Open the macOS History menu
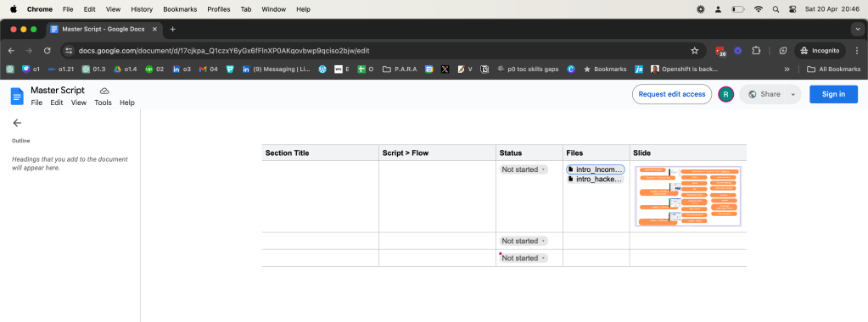 pos(143,9)
